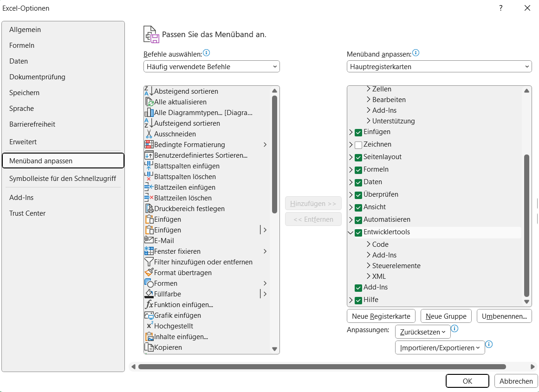Screen dimensions: 539x392
Task: Enable the Zeichnen tab checkbox
Action: [x=358, y=145]
